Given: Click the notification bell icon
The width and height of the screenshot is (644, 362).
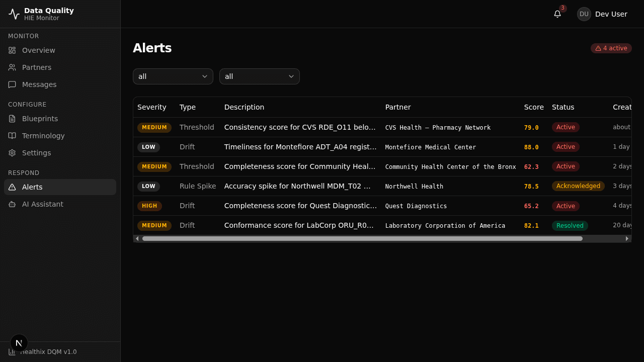Looking at the screenshot, I should click(x=557, y=14).
